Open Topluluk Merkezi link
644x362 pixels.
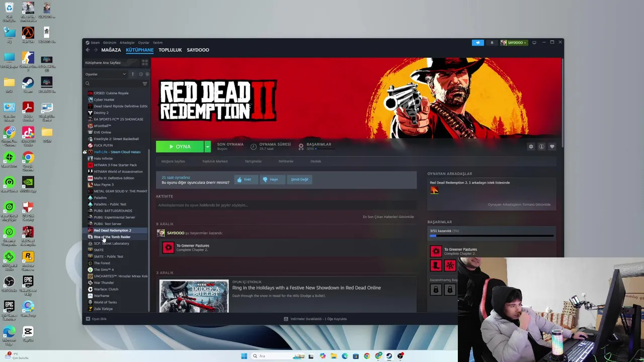[x=215, y=161]
